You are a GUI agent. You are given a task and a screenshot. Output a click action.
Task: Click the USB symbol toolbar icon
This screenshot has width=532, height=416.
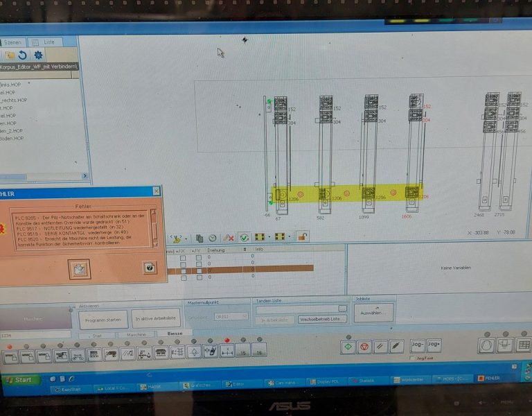[144, 354]
